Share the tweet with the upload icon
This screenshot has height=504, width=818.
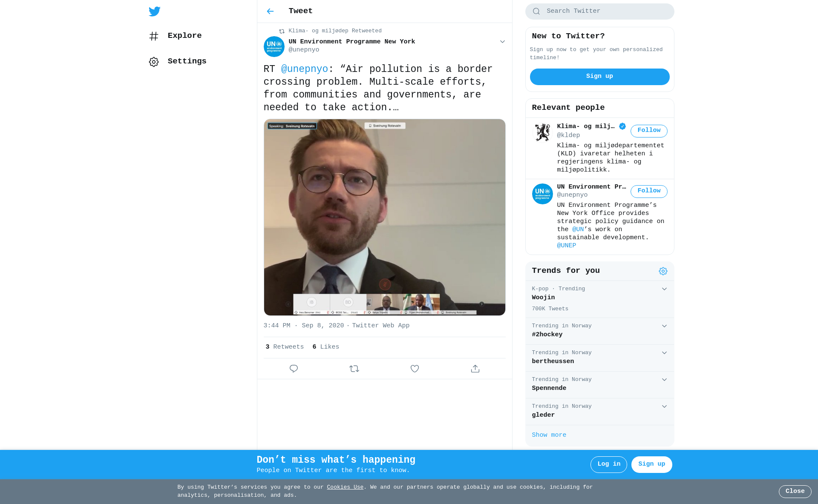(475, 369)
